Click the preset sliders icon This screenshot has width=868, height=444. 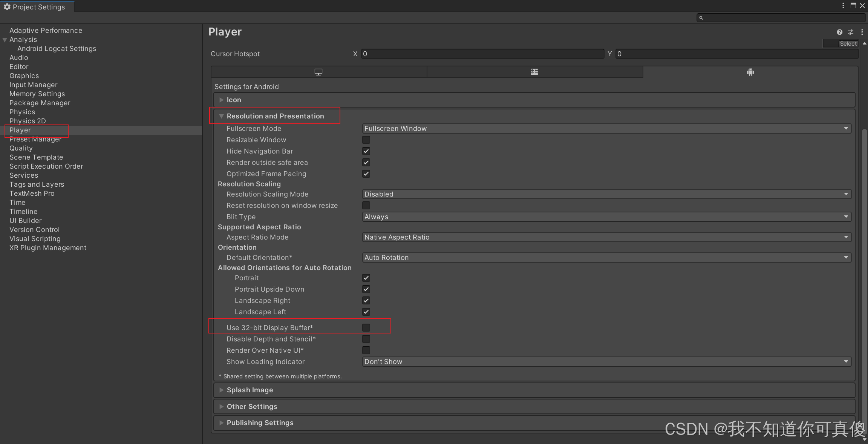(851, 32)
